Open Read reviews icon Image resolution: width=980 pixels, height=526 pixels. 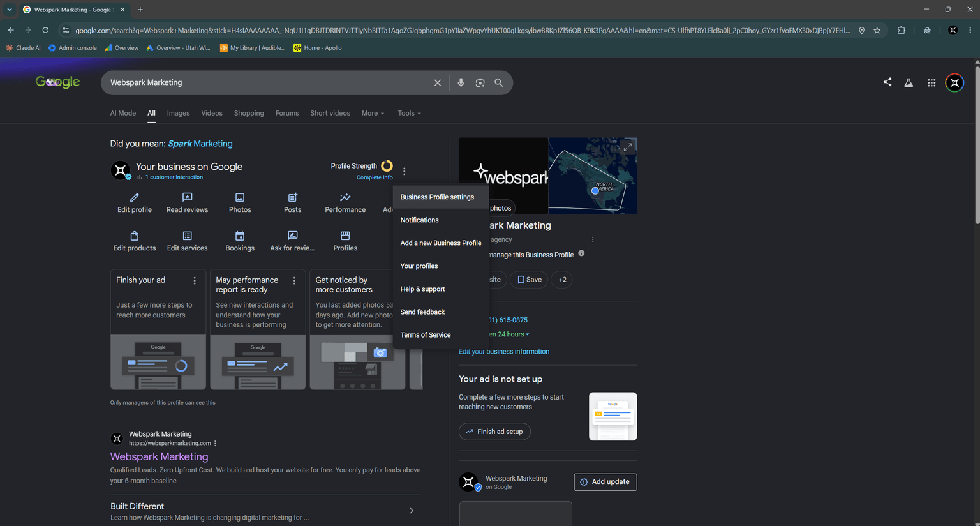pos(187,197)
